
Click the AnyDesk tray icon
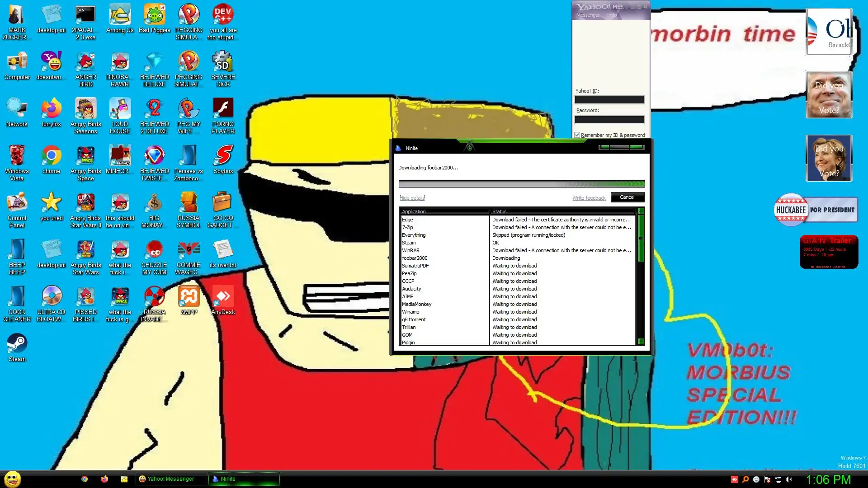734,479
